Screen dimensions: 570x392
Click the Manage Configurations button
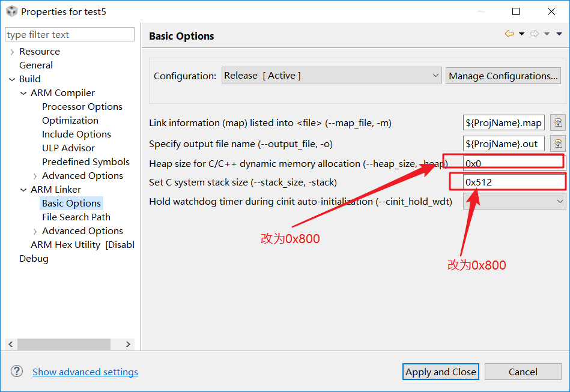point(503,76)
